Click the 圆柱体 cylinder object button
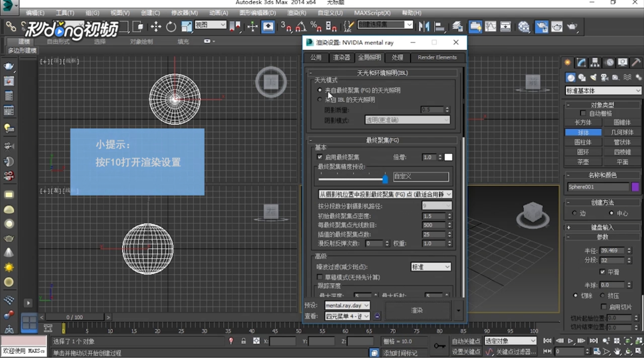The image size is (644, 358). [x=583, y=142]
